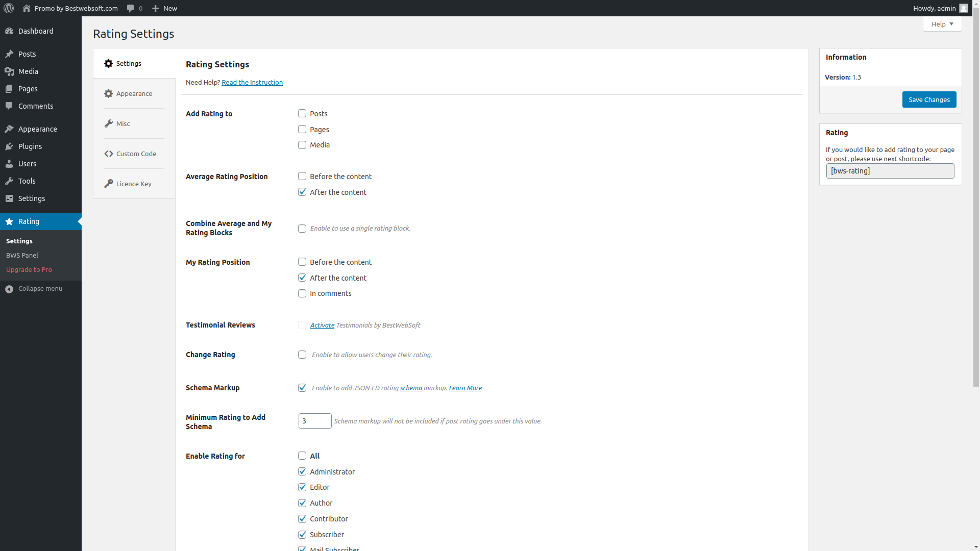Open the Learn More link
The width and height of the screenshot is (980, 551).
coord(465,388)
